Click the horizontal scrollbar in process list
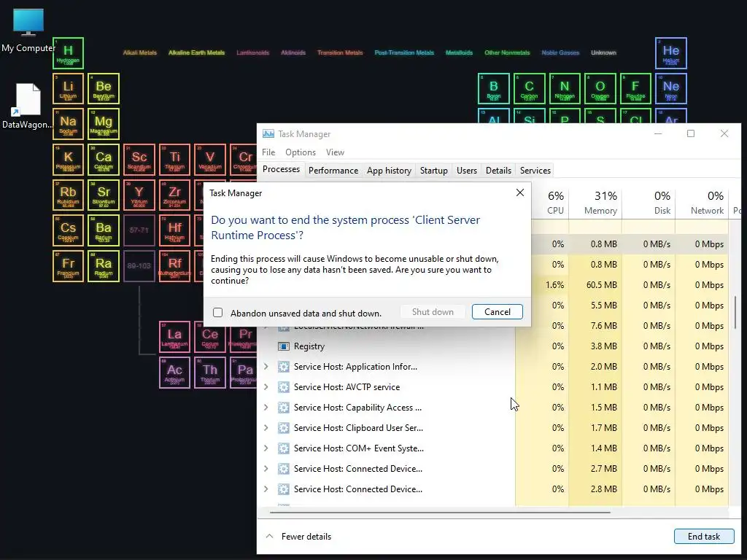Viewport: 747px width, 560px height. point(440,513)
